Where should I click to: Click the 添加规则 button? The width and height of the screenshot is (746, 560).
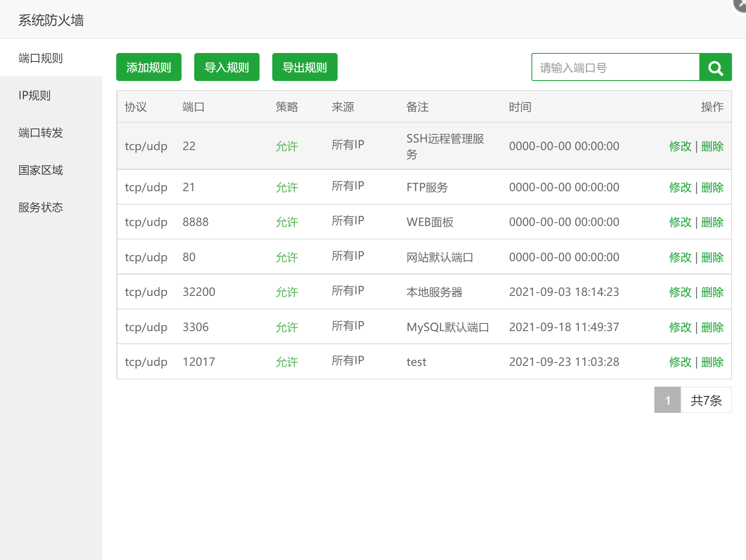pos(148,67)
